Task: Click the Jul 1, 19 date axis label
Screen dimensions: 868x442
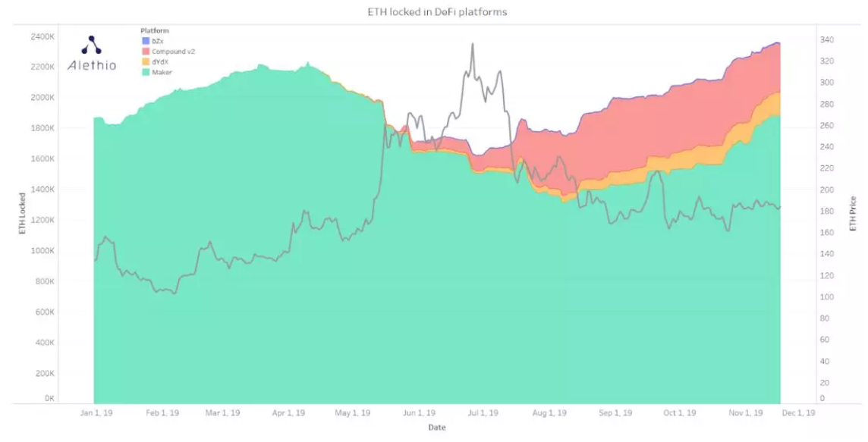Action: point(483,412)
